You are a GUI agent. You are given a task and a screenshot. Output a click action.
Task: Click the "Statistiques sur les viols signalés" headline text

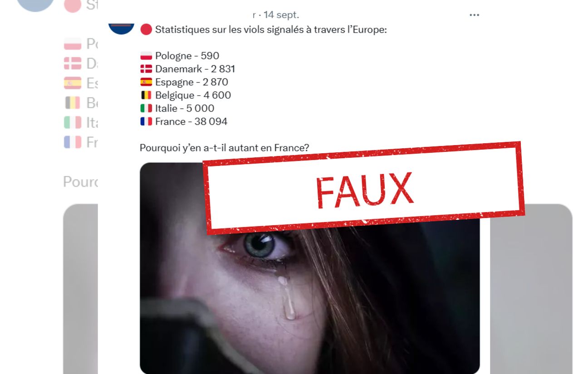(271, 30)
